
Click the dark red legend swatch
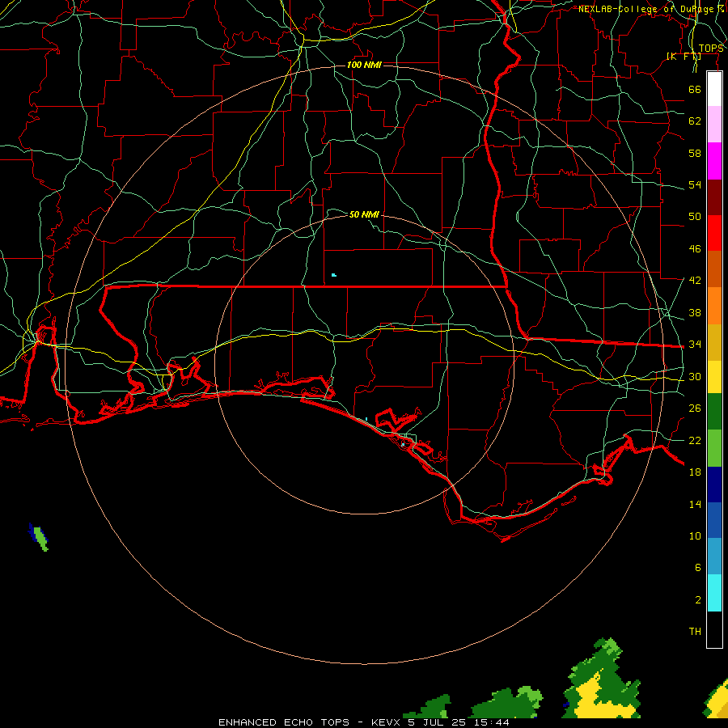coord(714,197)
